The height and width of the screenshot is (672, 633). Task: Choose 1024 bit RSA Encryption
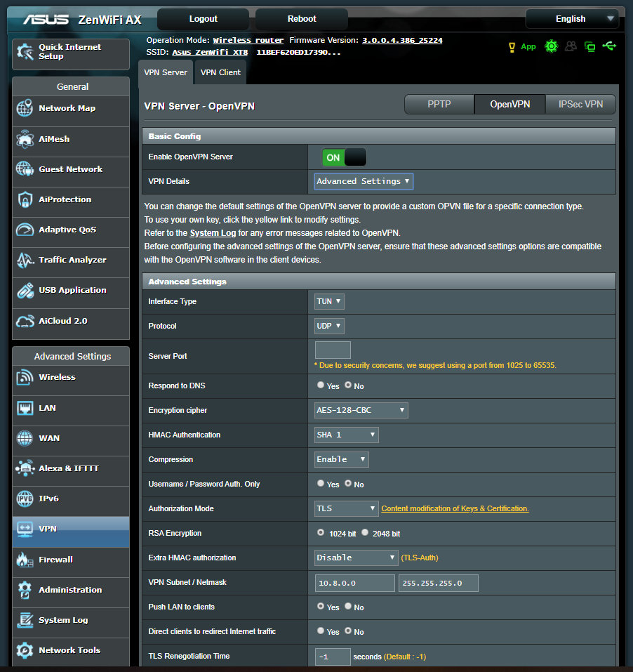(320, 532)
